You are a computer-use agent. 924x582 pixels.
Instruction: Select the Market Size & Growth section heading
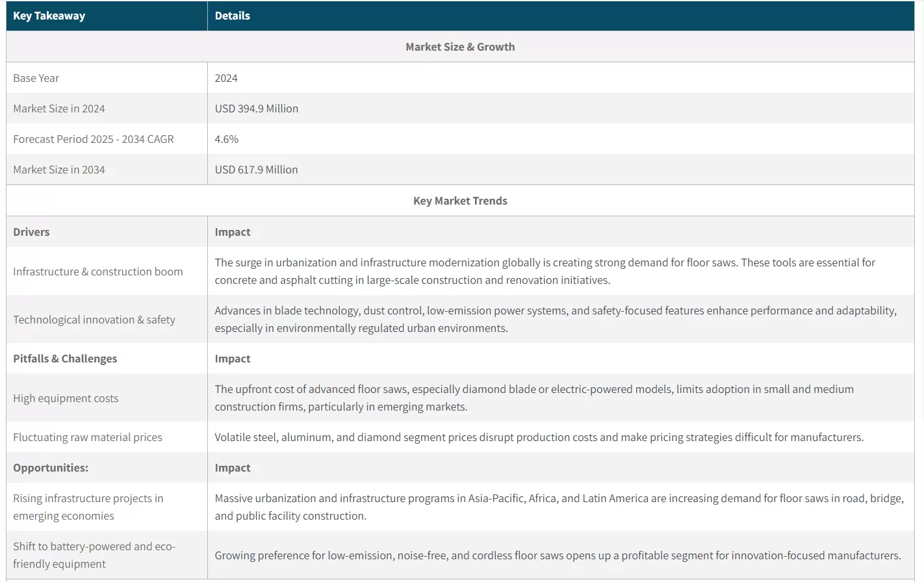coord(460,47)
